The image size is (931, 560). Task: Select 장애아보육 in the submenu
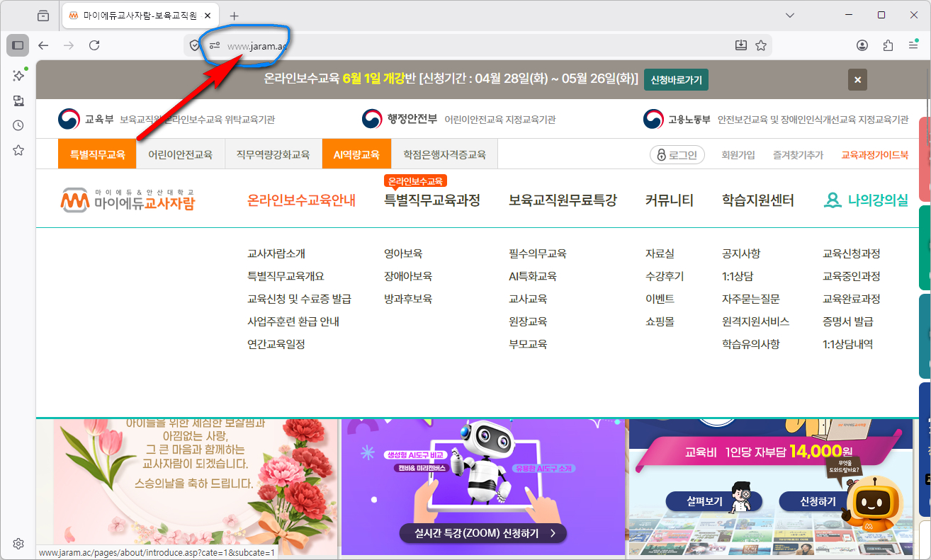click(408, 276)
